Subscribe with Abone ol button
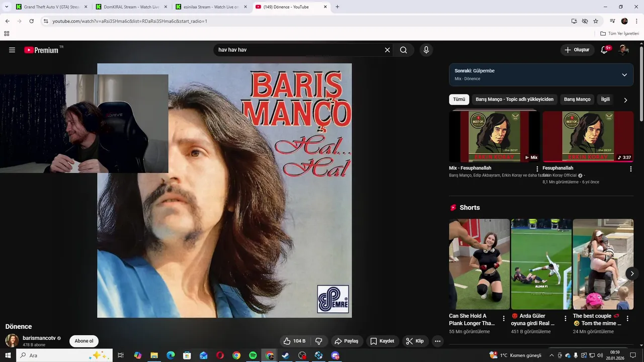The image size is (644, 362). pos(84,341)
